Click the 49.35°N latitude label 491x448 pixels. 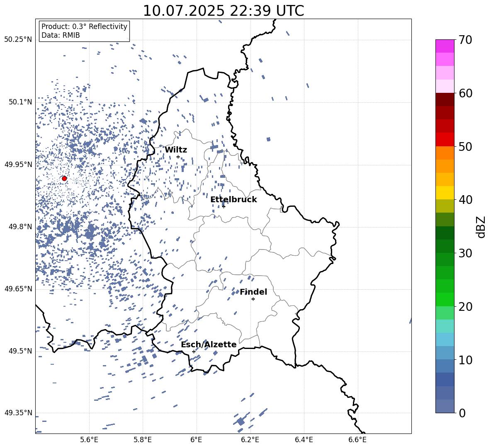click(18, 413)
